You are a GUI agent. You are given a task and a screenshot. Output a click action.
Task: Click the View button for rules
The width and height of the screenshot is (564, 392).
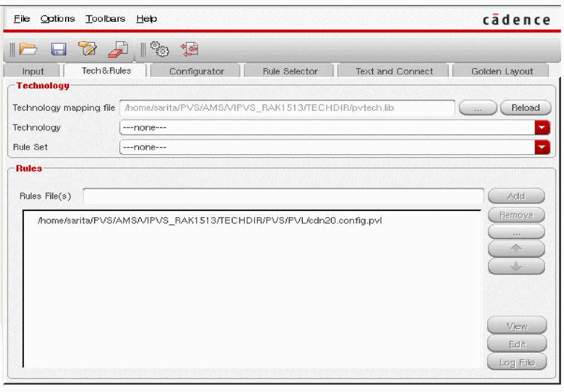[x=517, y=326]
